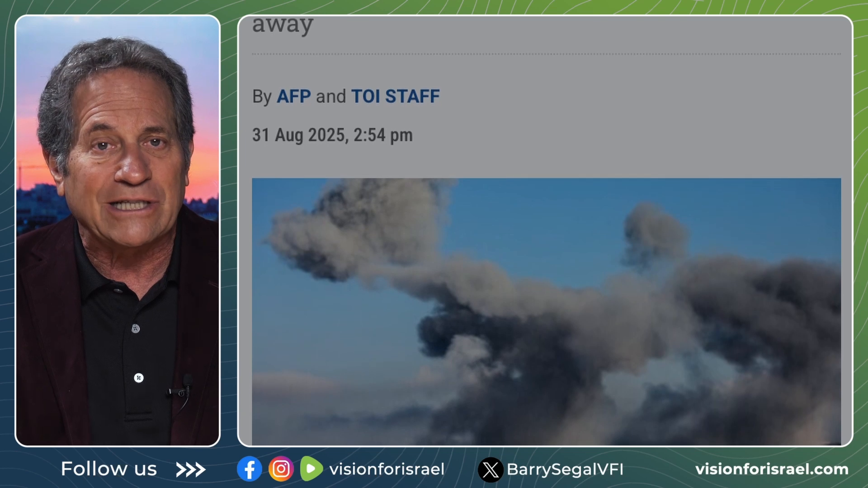Click the visionforisrael.com website text
The image size is (868, 488).
(772, 469)
